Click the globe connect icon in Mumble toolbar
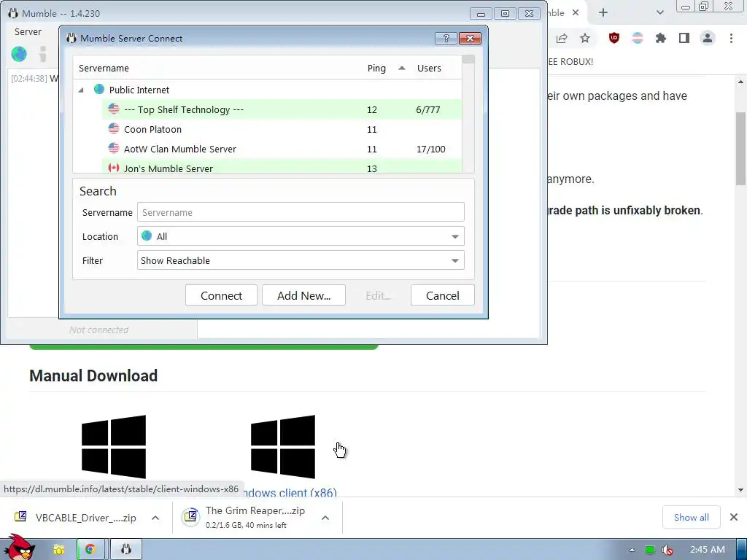The image size is (747, 560). 19,54
